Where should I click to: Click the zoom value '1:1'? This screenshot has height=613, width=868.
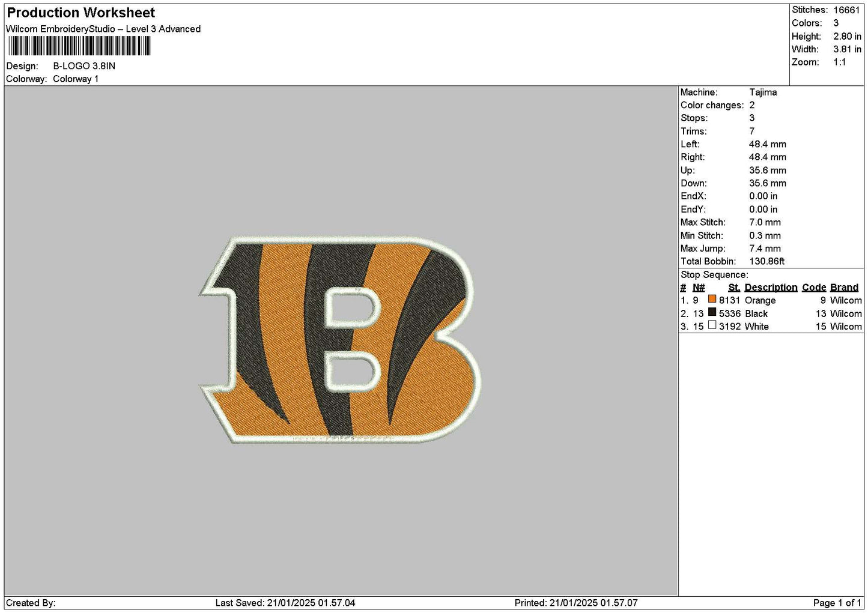point(839,62)
